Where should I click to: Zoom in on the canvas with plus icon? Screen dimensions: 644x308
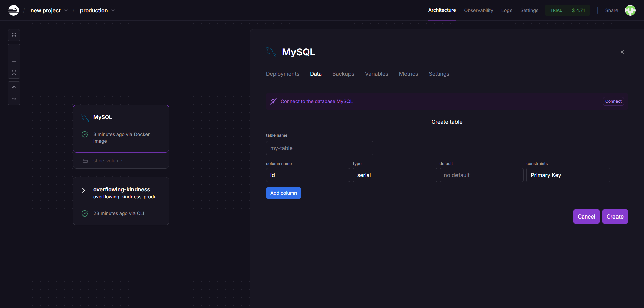14,50
